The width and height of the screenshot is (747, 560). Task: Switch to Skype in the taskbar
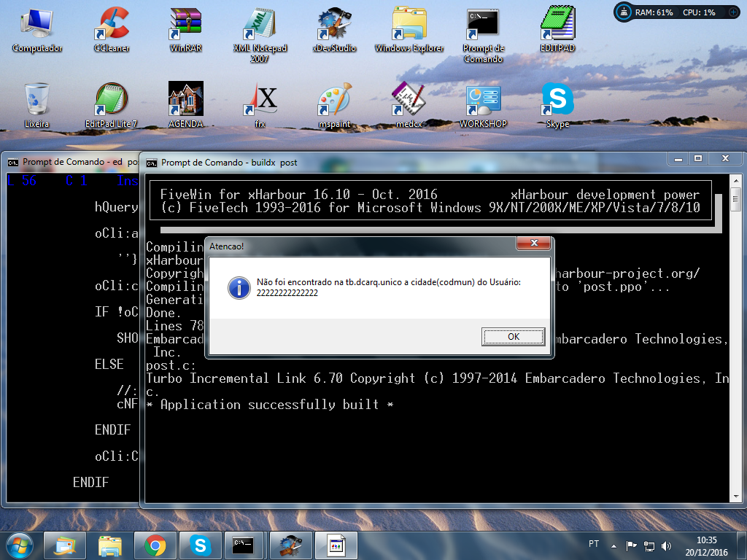[201, 545]
